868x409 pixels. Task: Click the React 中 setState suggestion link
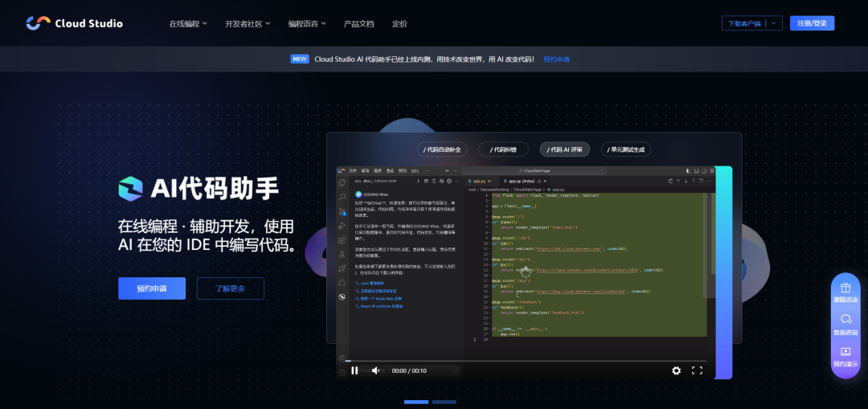(379, 306)
